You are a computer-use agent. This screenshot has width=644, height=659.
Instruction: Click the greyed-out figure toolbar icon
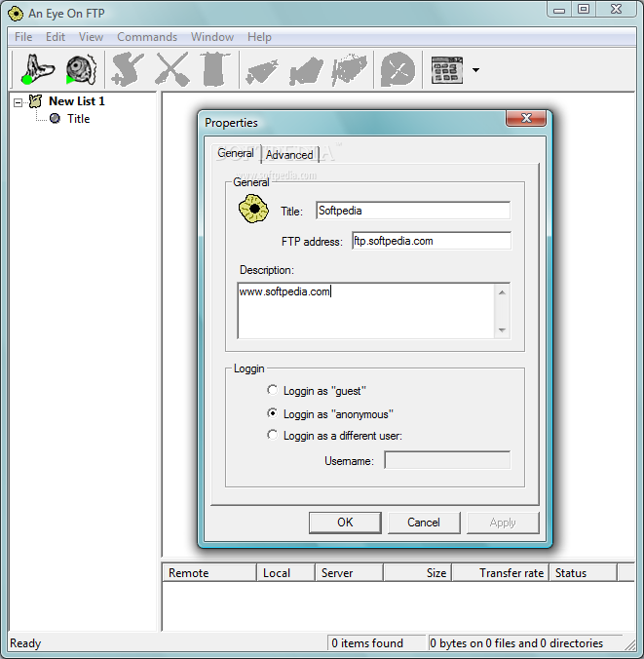pyautogui.click(x=128, y=69)
